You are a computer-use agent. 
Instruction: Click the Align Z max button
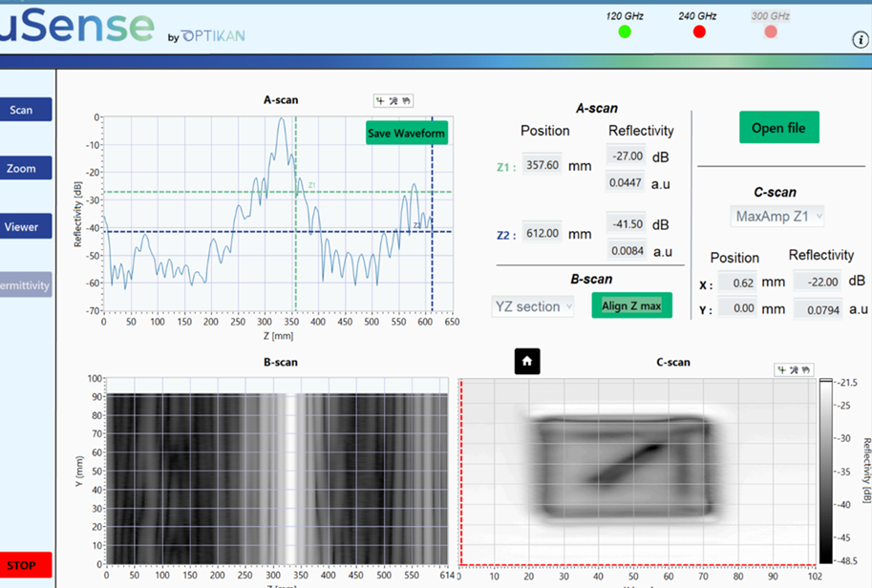pos(631,305)
